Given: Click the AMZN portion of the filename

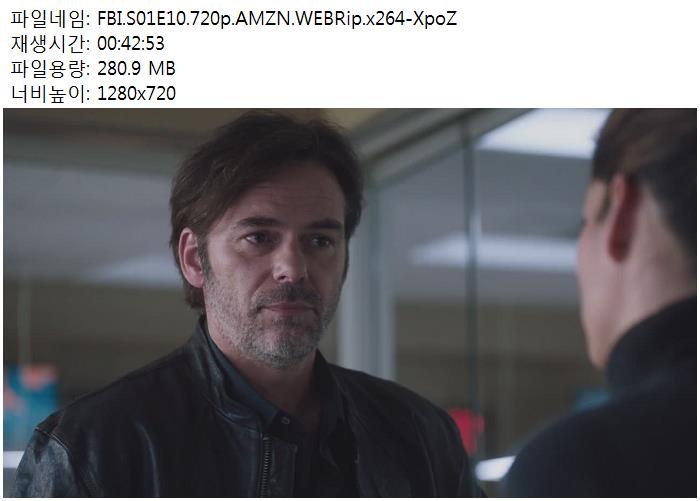Looking at the screenshot, I should click(x=261, y=19).
